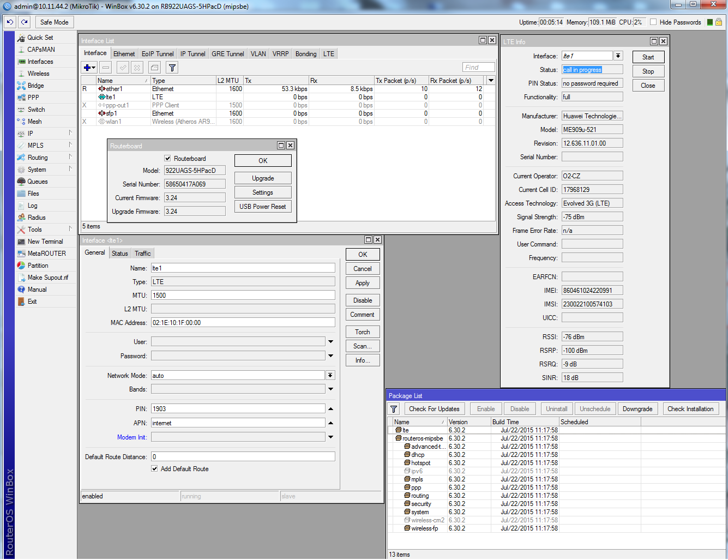Click the filter funnel icon in Interface List

172,68
